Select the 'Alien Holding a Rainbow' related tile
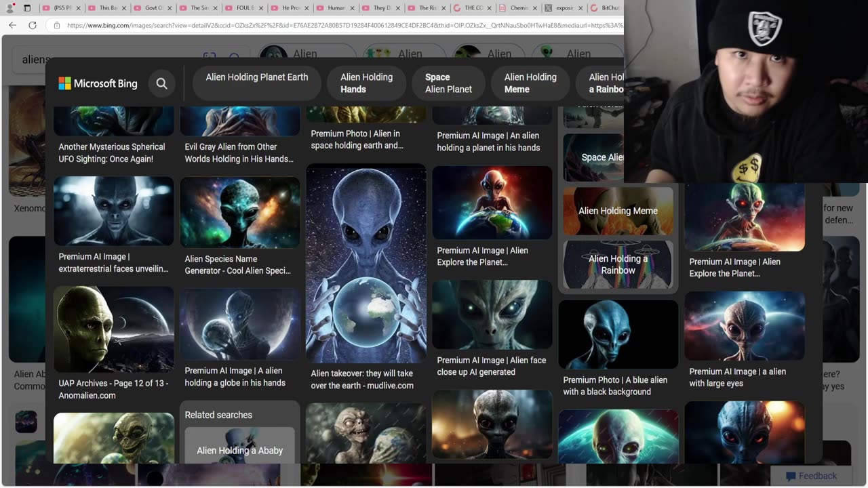Viewport: 868px width, 488px height. tap(618, 264)
